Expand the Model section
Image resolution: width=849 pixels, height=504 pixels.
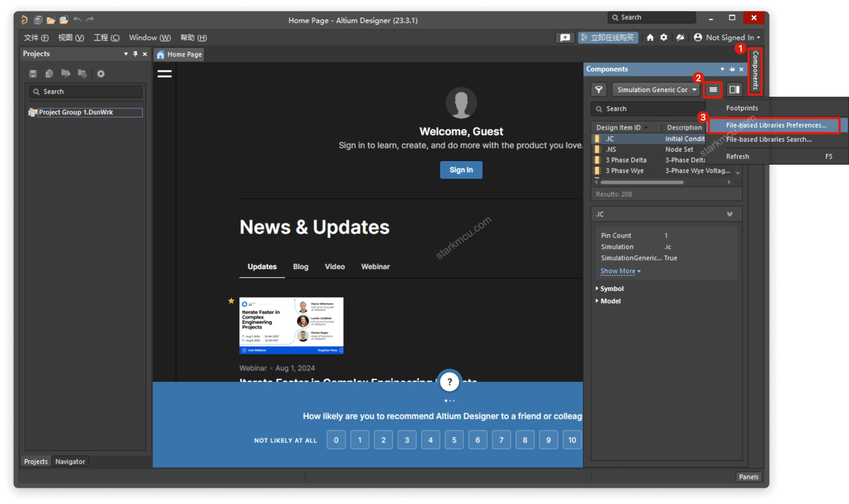(608, 301)
